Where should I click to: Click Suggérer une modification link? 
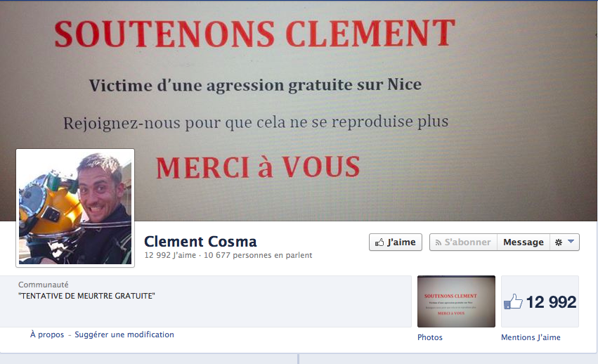[x=124, y=334]
